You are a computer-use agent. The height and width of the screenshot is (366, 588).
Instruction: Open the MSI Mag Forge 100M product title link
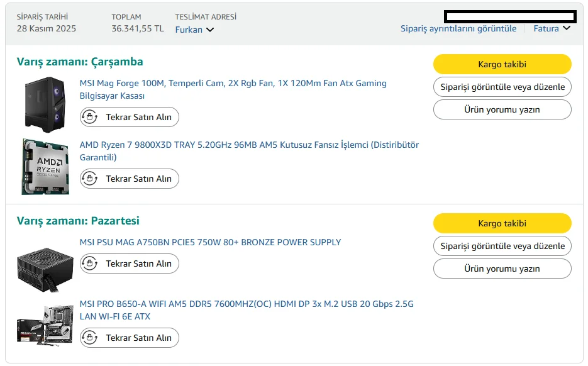(x=233, y=84)
